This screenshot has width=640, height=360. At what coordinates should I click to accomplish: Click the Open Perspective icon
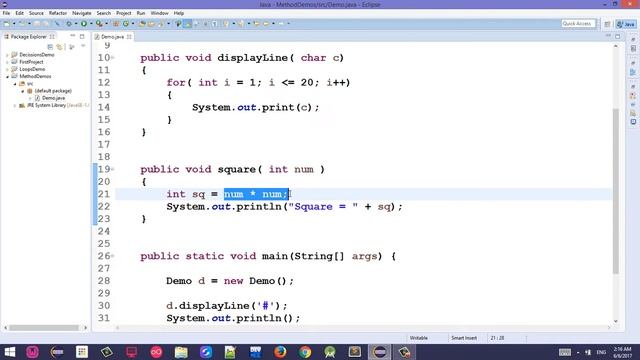click(607, 24)
